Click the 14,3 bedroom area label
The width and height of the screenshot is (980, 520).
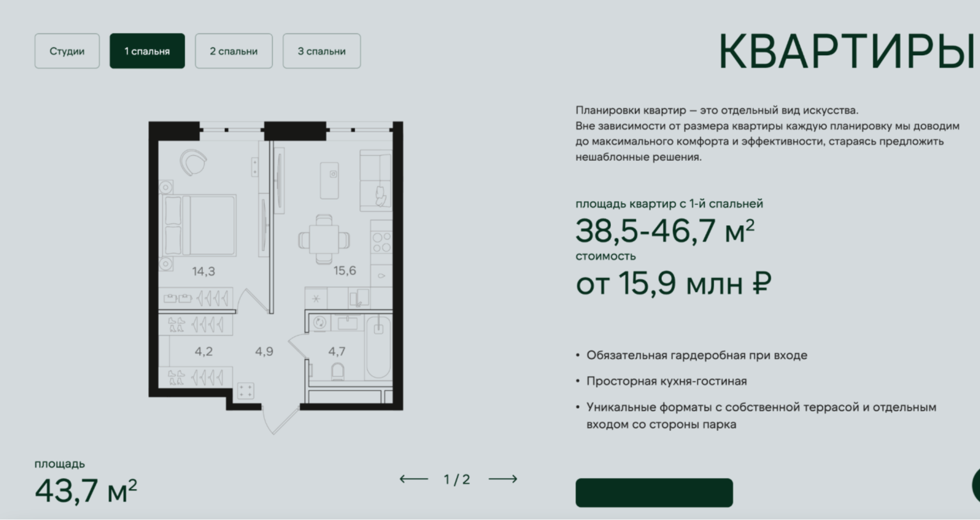[x=204, y=271]
